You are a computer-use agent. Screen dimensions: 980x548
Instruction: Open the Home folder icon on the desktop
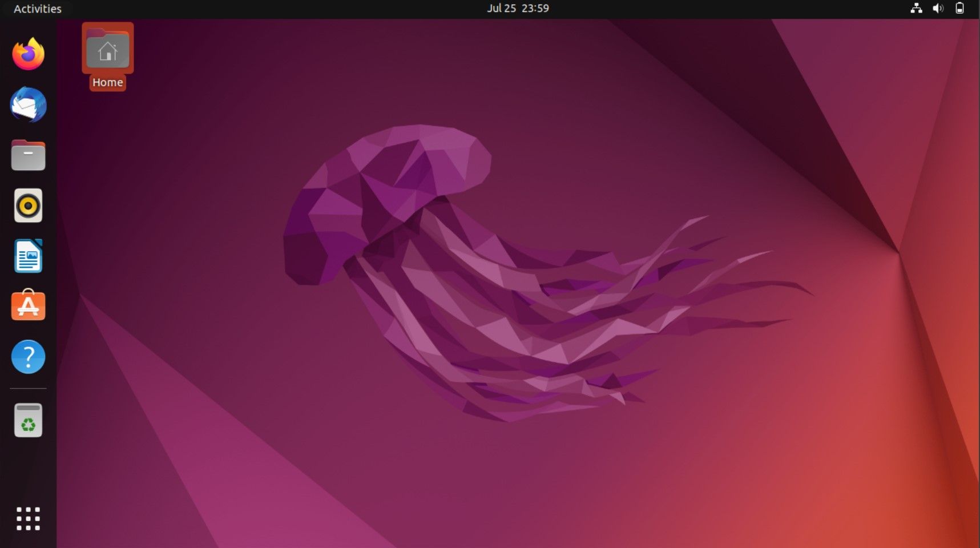(107, 49)
